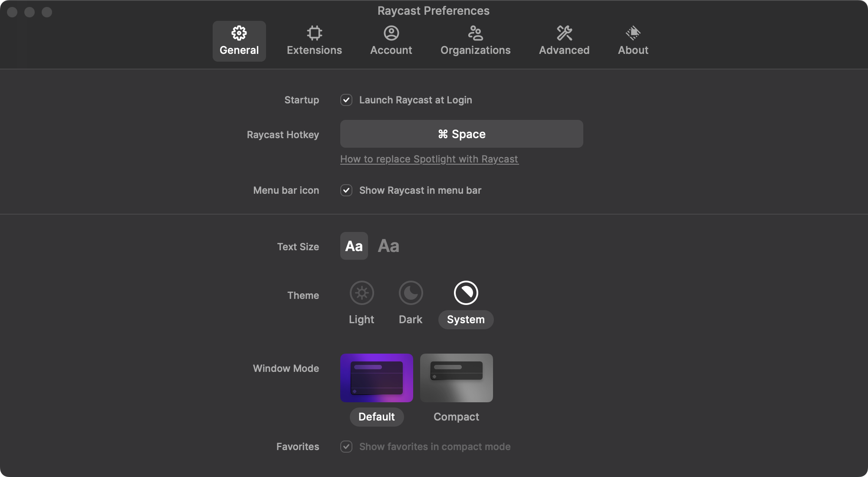The height and width of the screenshot is (477, 868).
Task: Click the Show Raycast in menu bar text
Action: click(x=420, y=190)
